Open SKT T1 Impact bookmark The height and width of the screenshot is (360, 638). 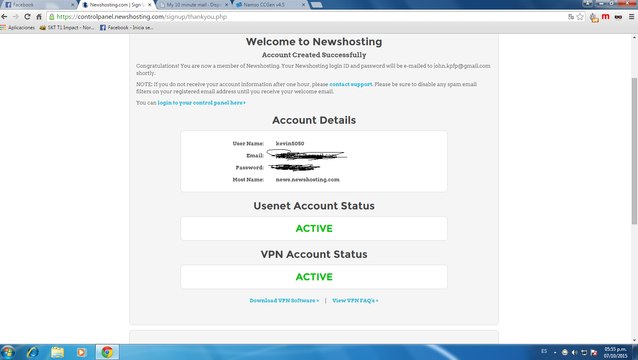[67, 28]
